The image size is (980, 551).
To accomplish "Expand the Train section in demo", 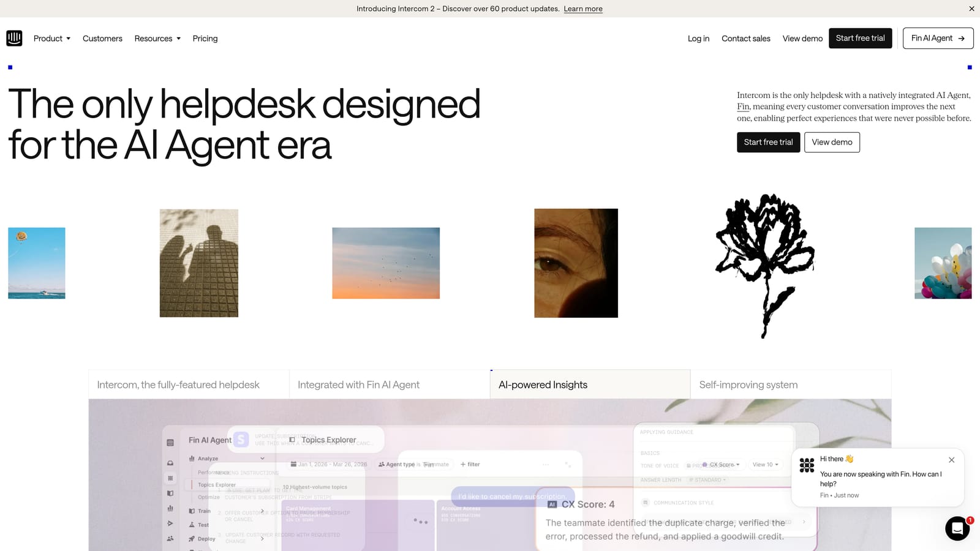I will 262,511.
